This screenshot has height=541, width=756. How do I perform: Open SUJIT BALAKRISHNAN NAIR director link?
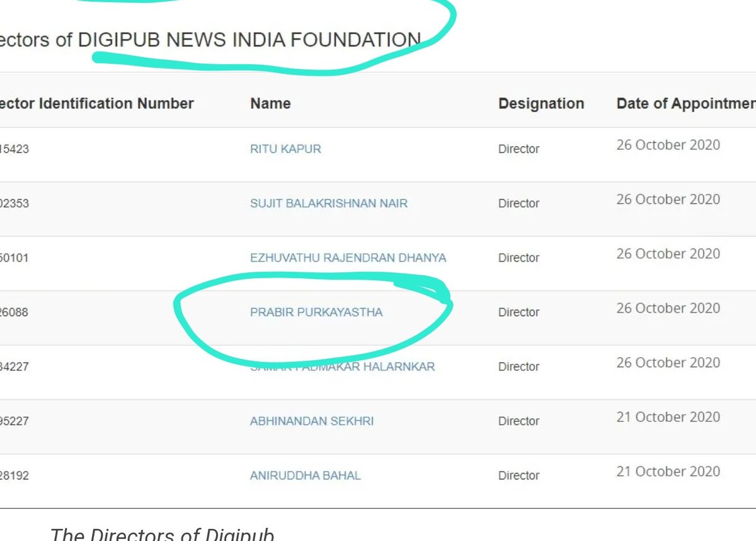point(329,203)
